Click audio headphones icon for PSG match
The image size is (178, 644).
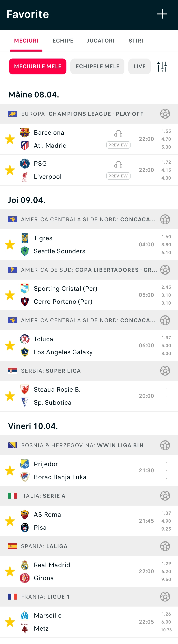point(118,164)
